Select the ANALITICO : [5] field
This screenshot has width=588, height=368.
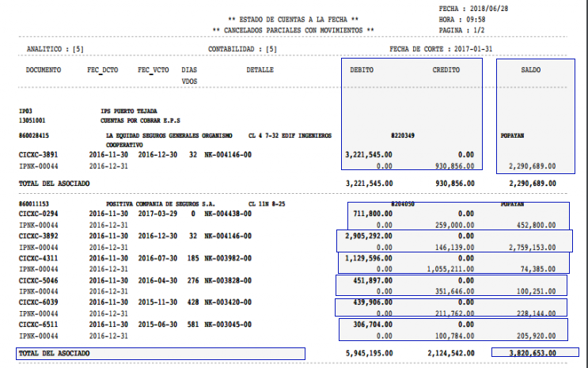pyautogui.click(x=55, y=48)
